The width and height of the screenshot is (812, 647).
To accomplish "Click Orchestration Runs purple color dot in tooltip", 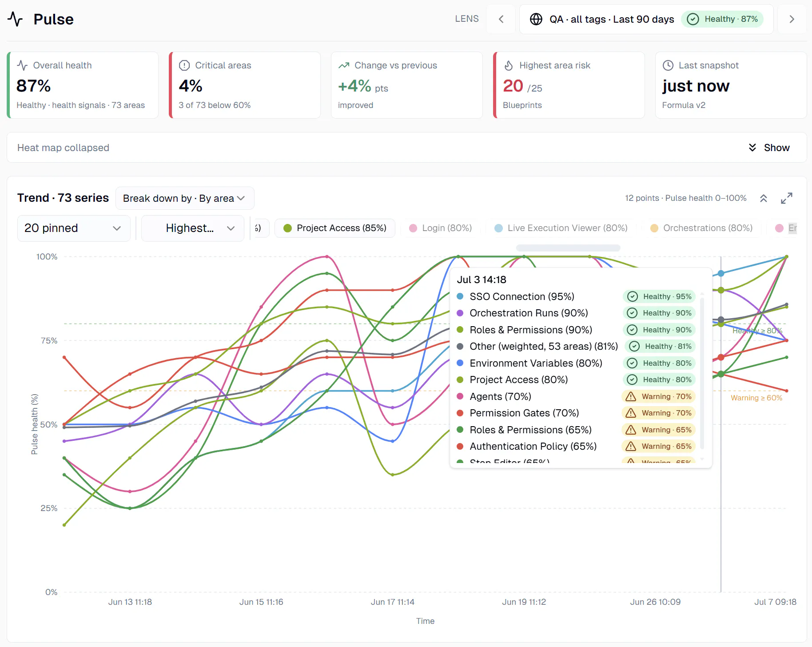I will pos(460,313).
